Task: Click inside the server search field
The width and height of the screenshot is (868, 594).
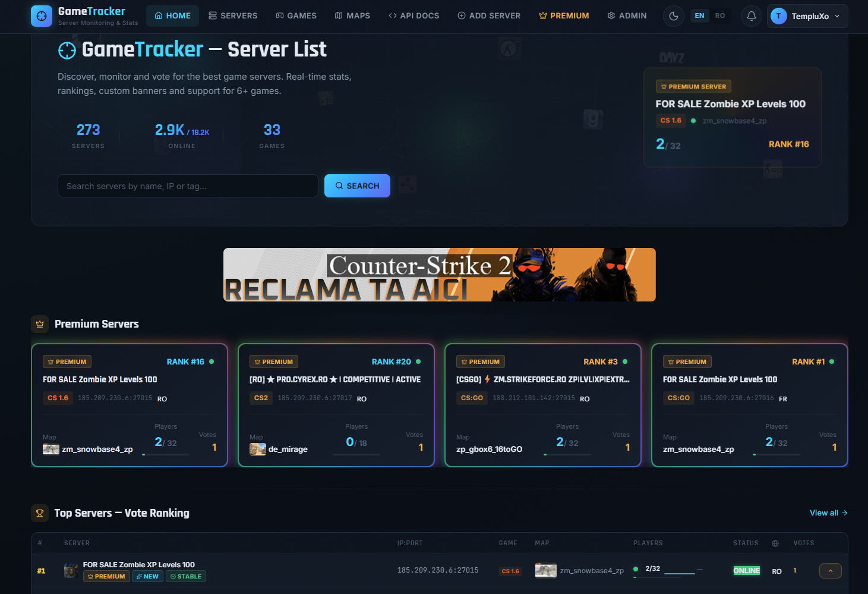Action: click(188, 186)
